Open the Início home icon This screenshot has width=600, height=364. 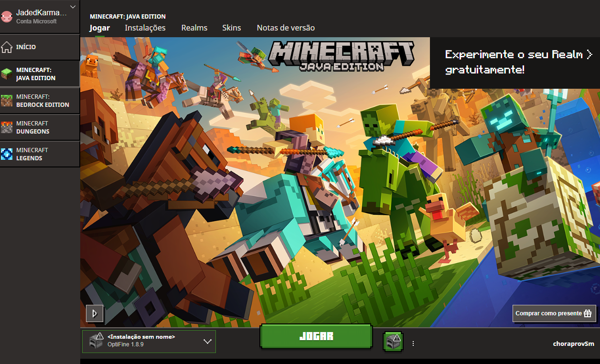click(x=7, y=47)
